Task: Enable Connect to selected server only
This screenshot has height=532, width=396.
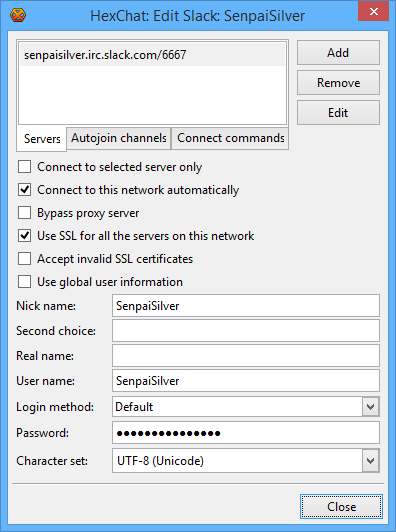Action: (x=24, y=167)
